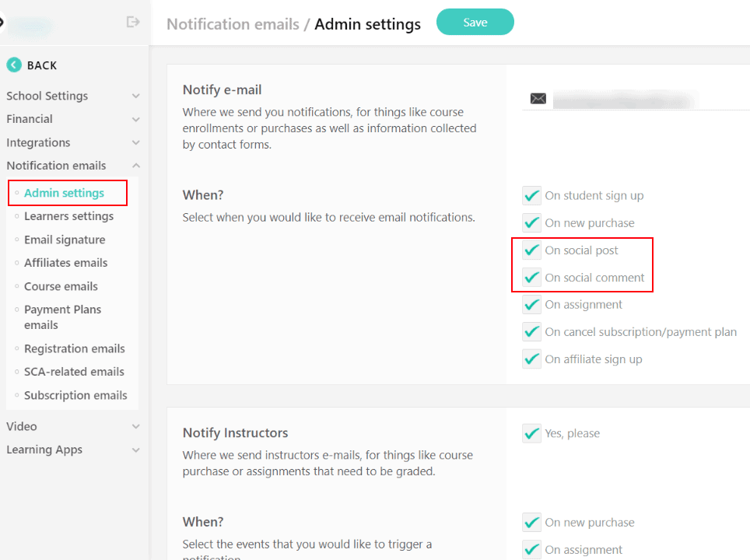Image resolution: width=750 pixels, height=560 pixels.
Task: Disable On cancel subscription/payment plan notification
Action: (532, 332)
